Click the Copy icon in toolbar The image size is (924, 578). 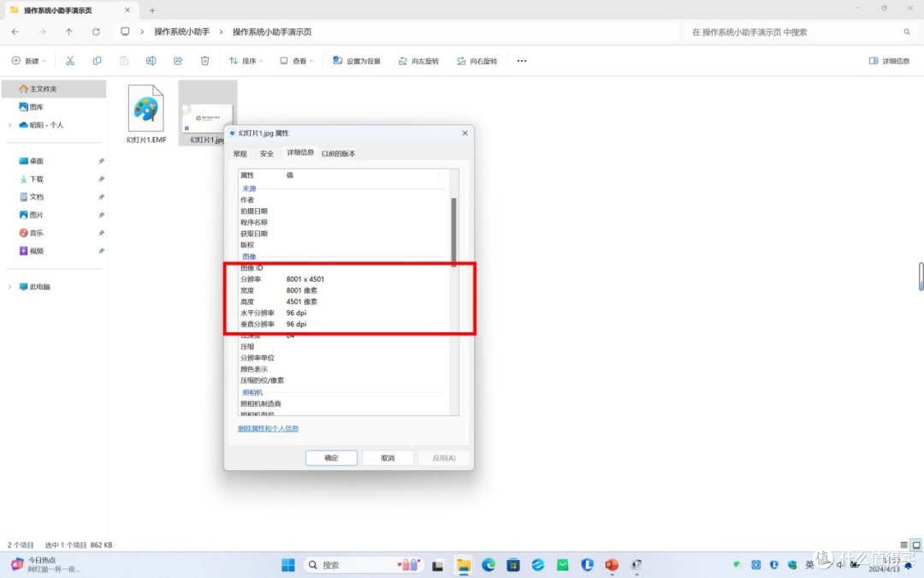tap(97, 61)
